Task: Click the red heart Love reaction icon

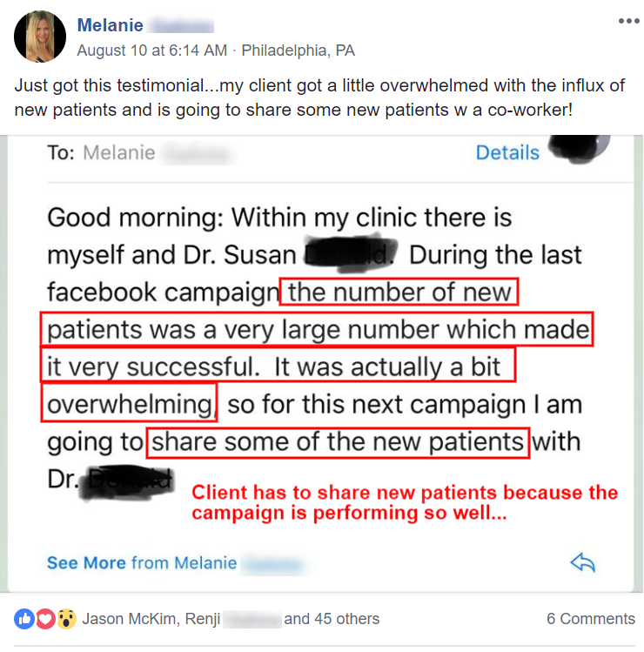Action: pyautogui.click(x=46, y=619)
